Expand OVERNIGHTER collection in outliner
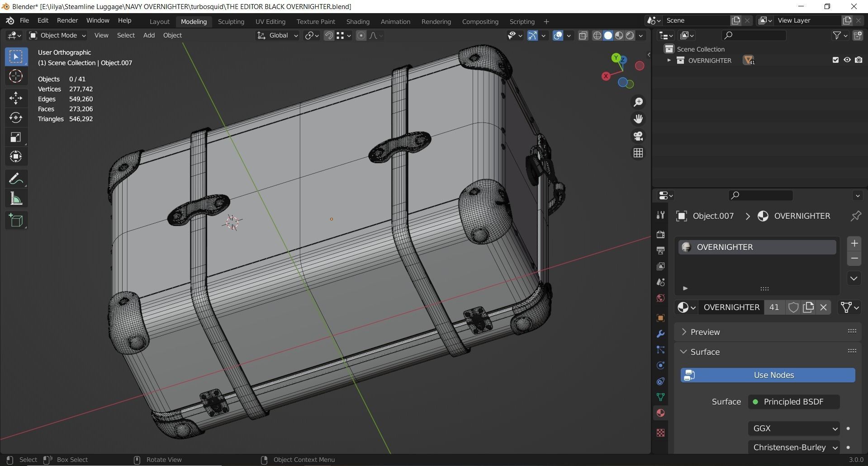Image resolution: width=868 pixels, height=466 pixels. [x=669, y=60]
